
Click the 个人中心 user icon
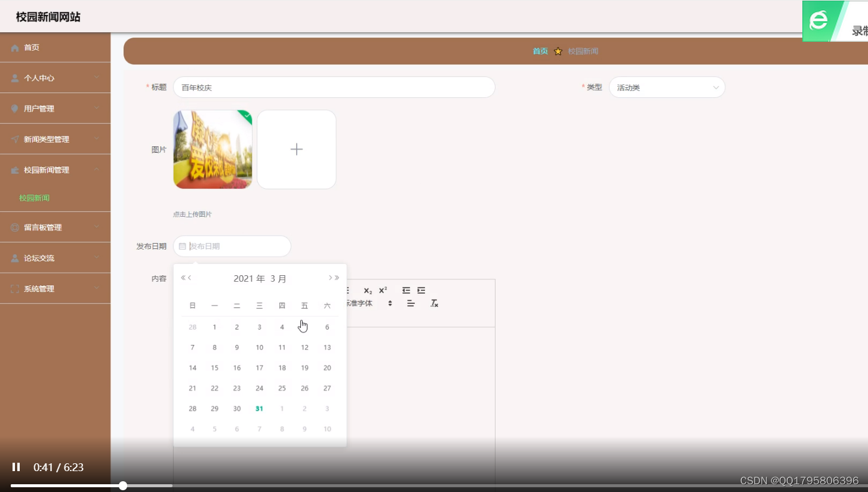click(x=15, y=78)
